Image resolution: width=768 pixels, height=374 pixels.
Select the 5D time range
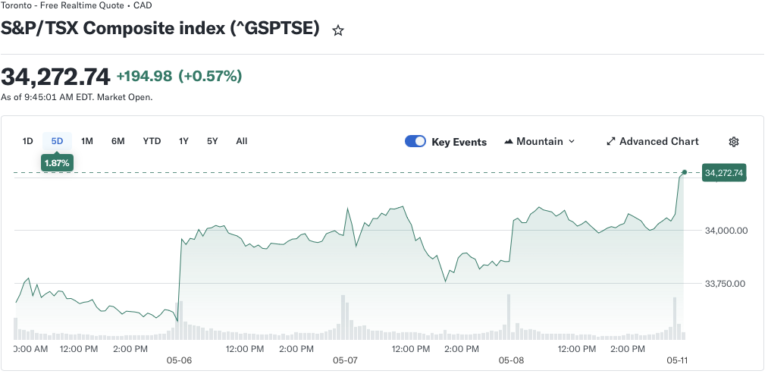(57, 141)
